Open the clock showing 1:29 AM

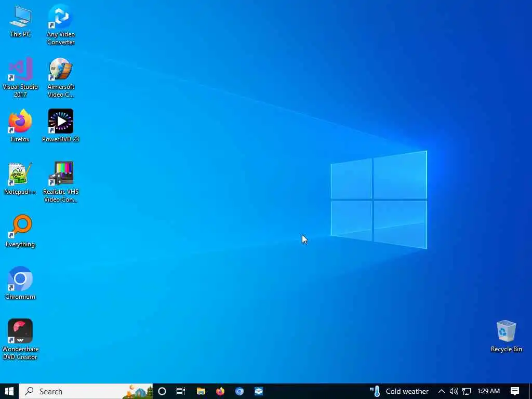pyautogui.click(x=488, y=391)
